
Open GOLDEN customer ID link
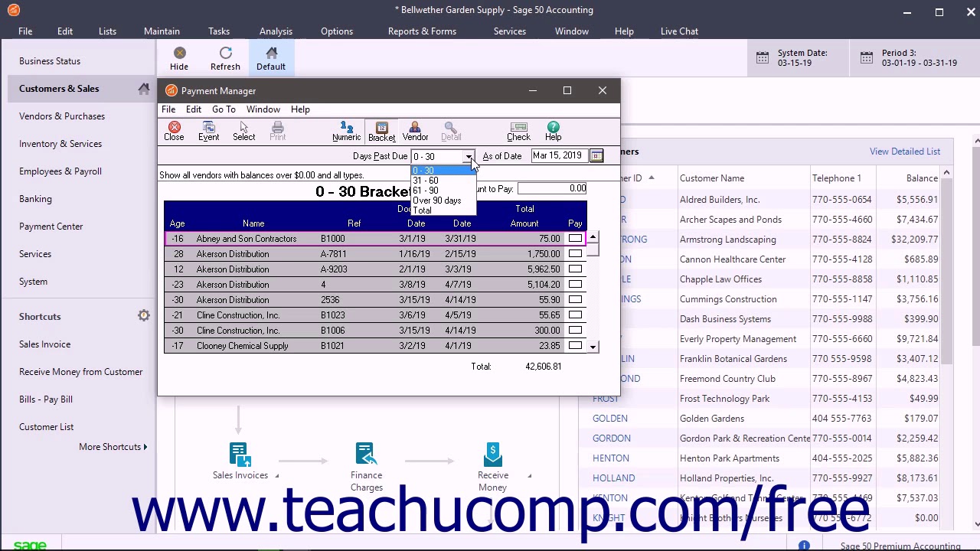pos(609,419)
